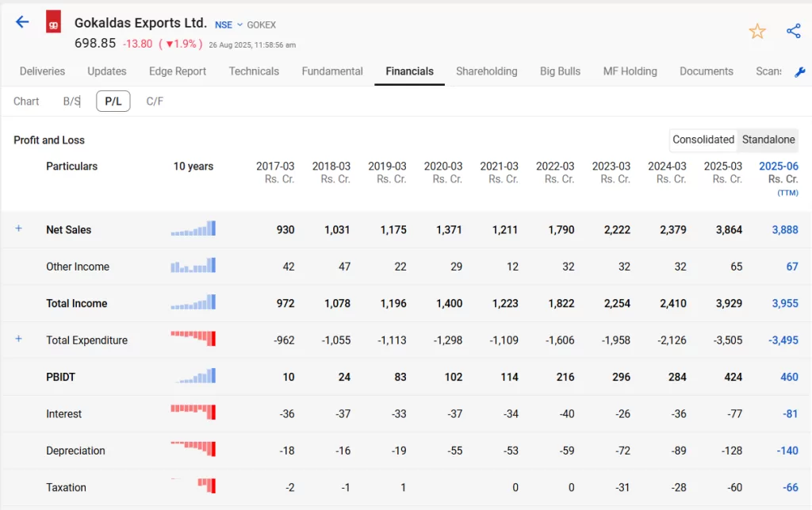Click the stock price 698.85
This screenshot has height=510, width=812.
[95, 43]
